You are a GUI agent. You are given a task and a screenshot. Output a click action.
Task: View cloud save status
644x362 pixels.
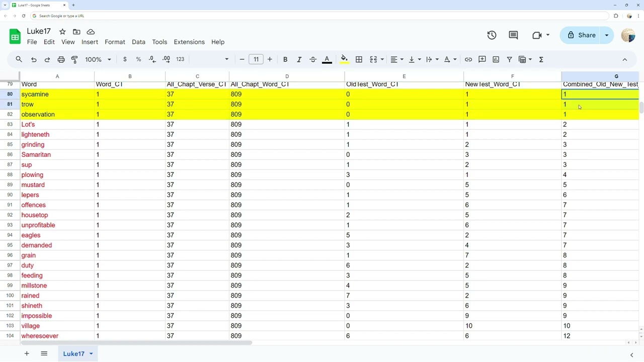(91, 32)
